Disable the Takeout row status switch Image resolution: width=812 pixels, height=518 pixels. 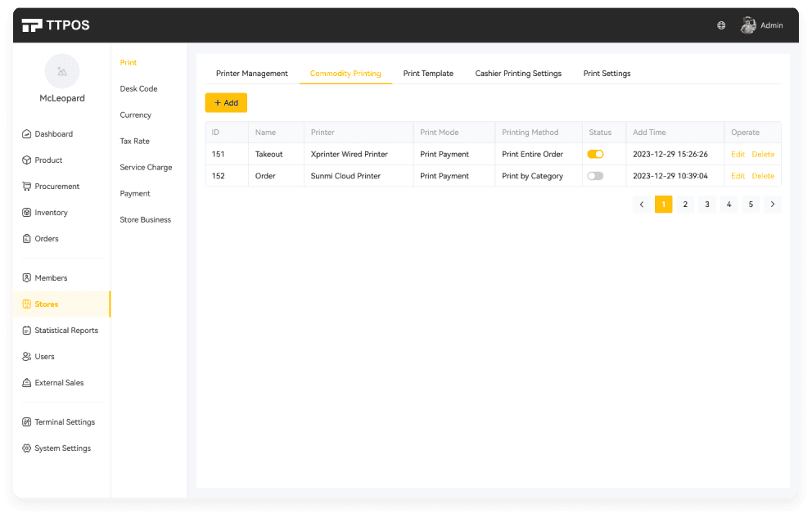coord(595,154)
